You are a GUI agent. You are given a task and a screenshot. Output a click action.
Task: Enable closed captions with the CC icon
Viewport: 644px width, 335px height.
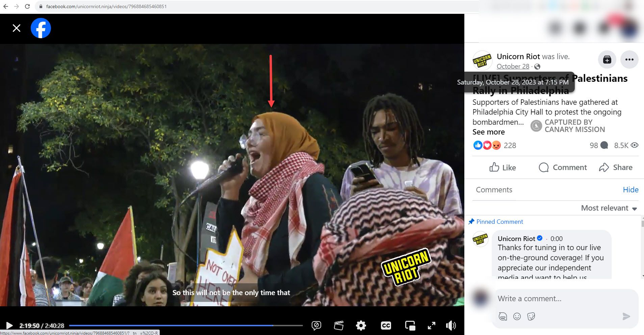tap(386, 326)
